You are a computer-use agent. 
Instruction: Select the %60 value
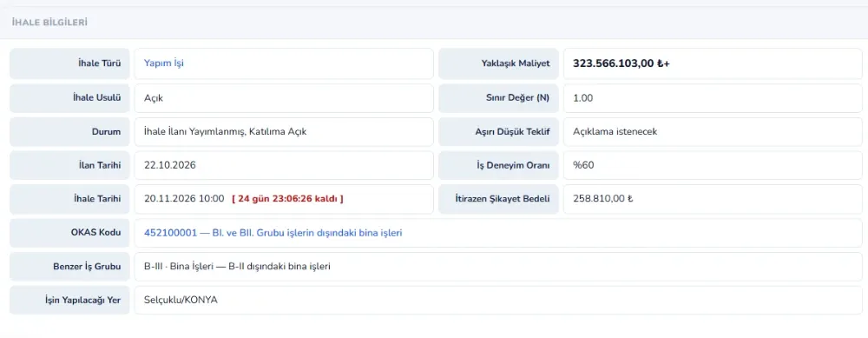coord(583,165)
